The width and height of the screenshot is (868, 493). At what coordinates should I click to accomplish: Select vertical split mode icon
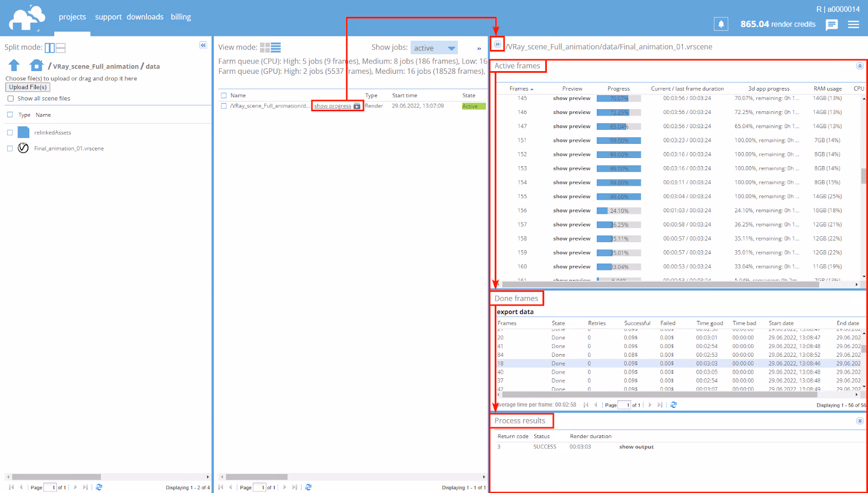point(49,48)
